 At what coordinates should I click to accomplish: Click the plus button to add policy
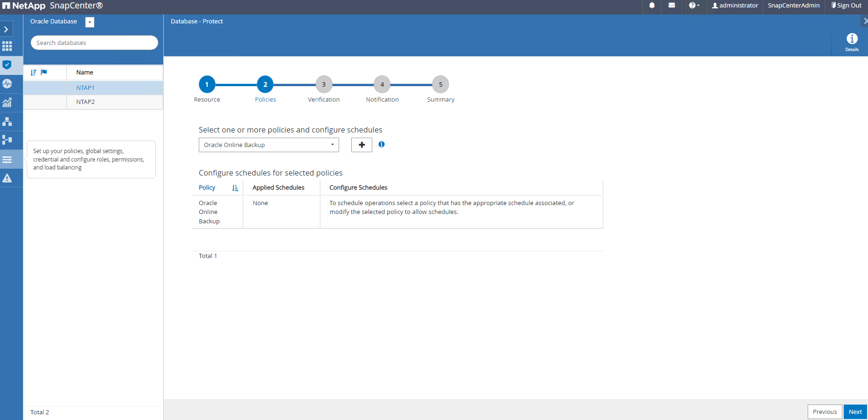(362, 145)
